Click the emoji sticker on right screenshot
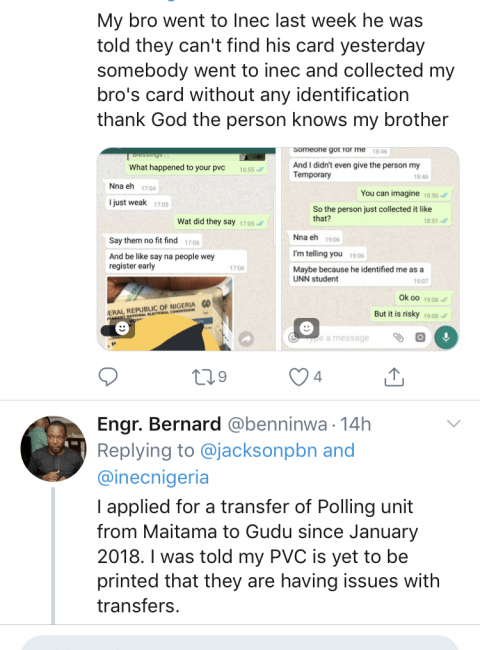 (306, 329)
